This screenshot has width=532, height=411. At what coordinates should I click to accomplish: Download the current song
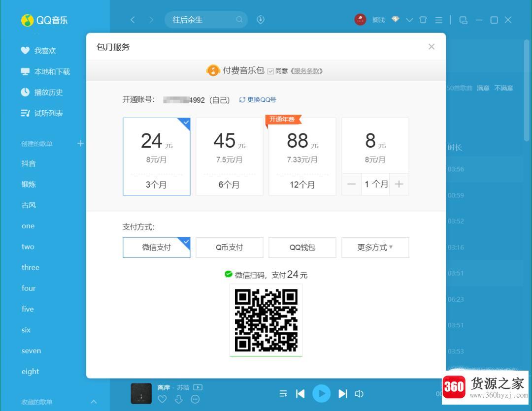coord(179,399)
